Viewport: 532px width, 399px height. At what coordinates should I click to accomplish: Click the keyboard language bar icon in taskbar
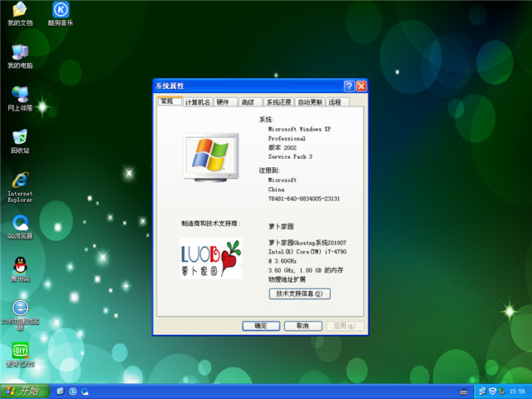(464, 392)
